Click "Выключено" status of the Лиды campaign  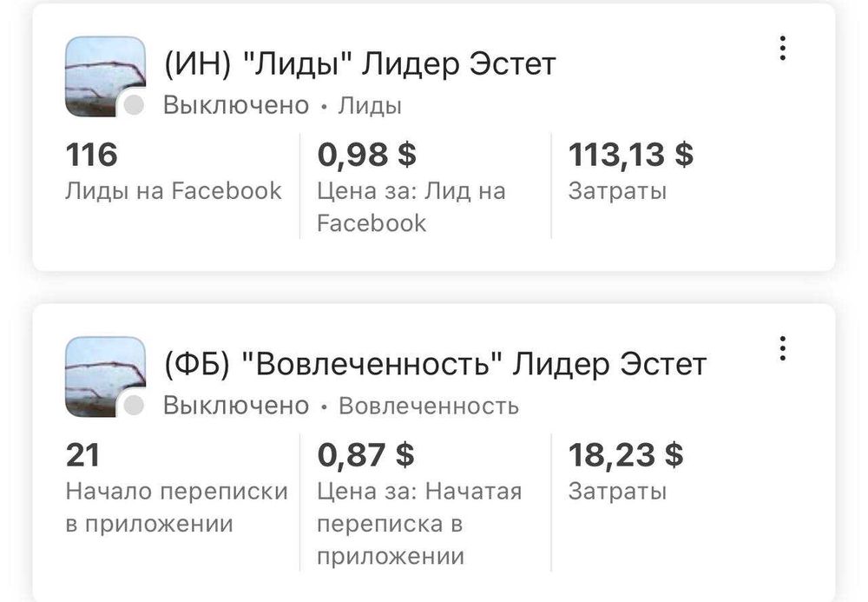tap(236, 106)
